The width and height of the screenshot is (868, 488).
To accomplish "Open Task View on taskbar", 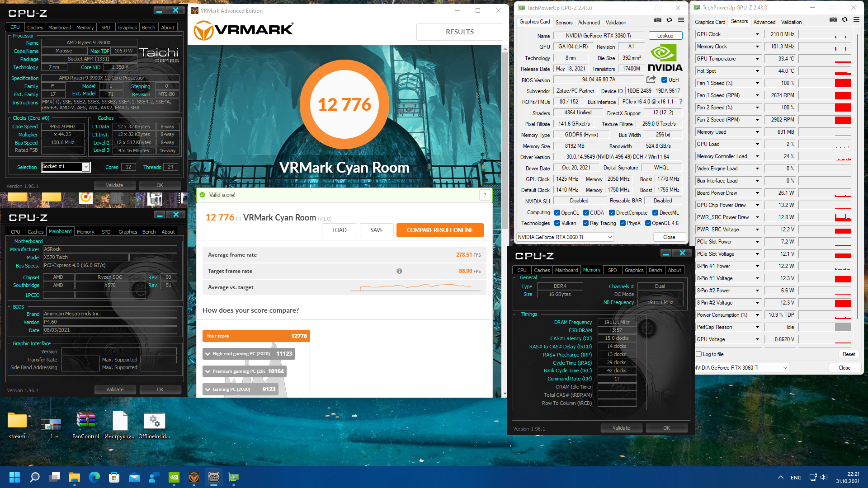I will (55, 477).
